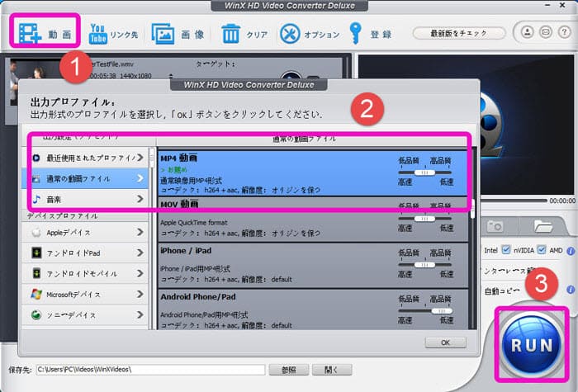Click the Microsoftデバイス Windows flag icon
Viewport: 578px width, 392px height.
click(x=36, y=294)
